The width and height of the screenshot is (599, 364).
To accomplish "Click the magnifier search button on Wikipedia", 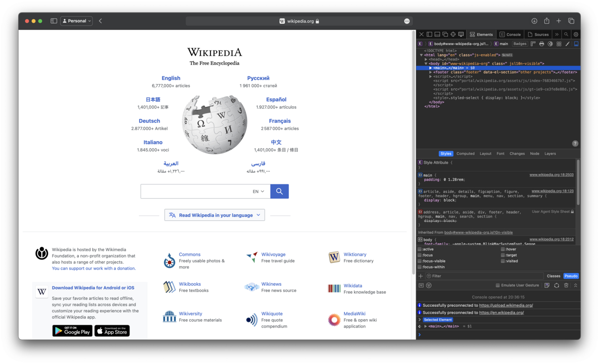I will pyautogui.click(x=279, y=191).
